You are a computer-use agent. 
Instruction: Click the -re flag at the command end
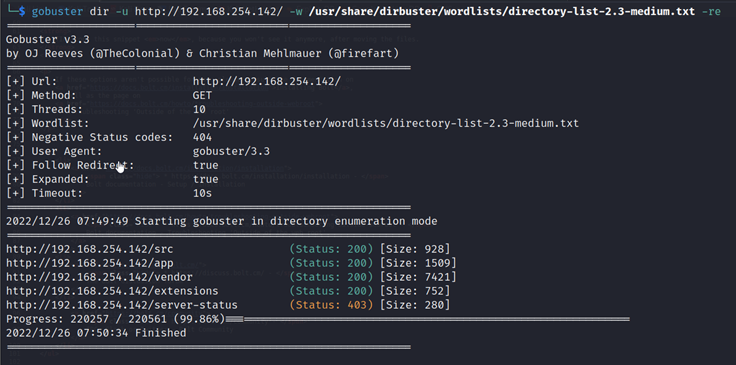point(711,11)
